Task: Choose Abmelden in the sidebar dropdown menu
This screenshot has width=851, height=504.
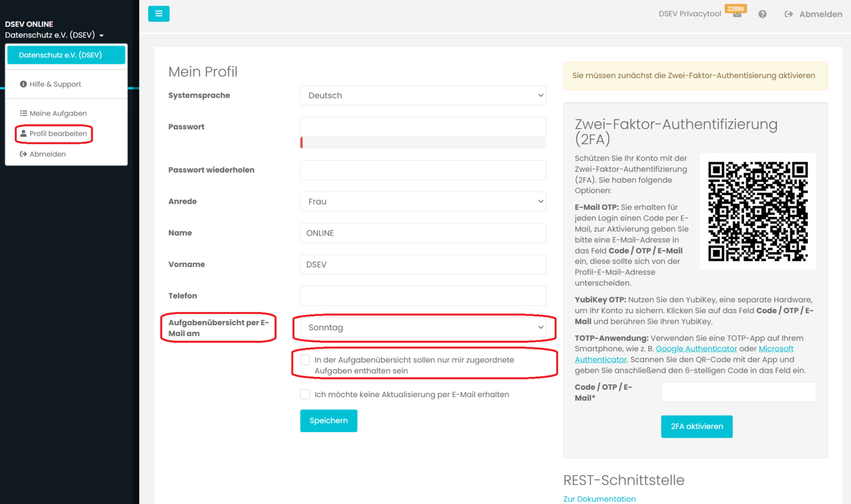Action: coord(43,154)
